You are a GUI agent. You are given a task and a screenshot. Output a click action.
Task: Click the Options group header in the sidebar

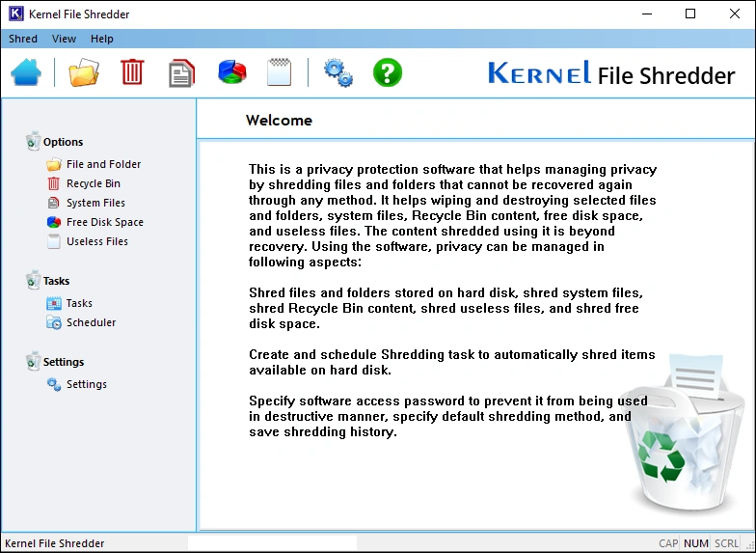pos(63,142)
